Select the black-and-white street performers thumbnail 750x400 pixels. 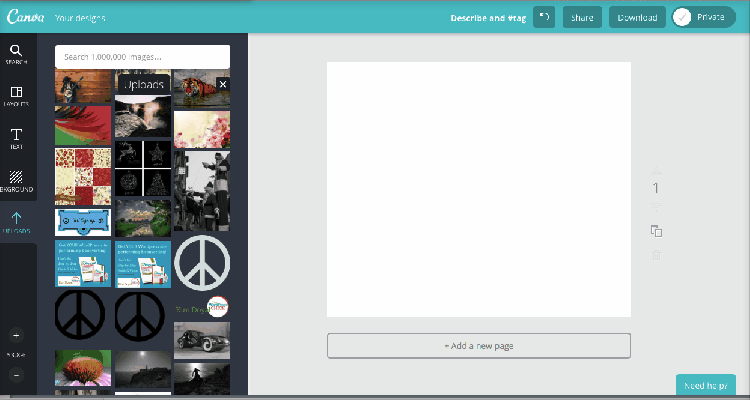point(202,191)
